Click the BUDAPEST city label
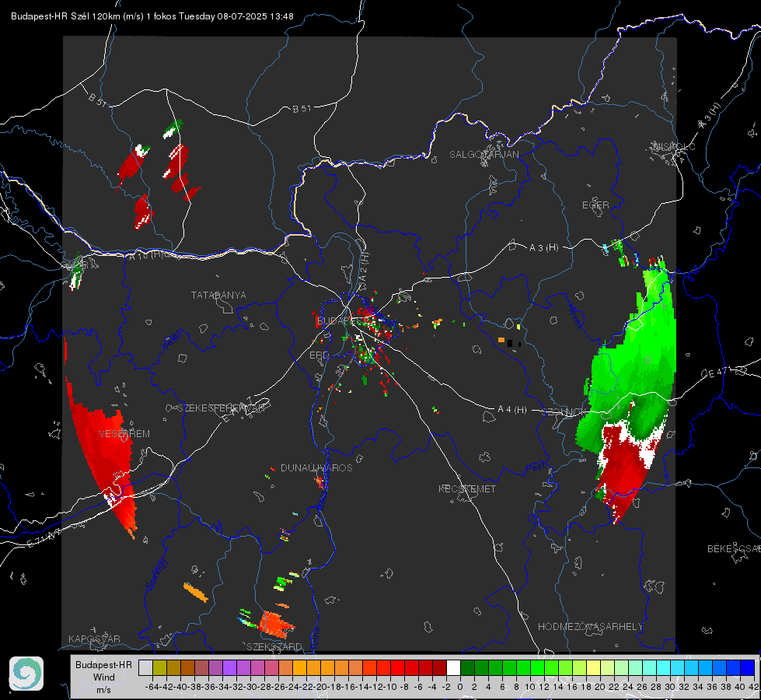The width and height of the screenshot is (761, 700). pyautogui.click(x=342, y=321)
